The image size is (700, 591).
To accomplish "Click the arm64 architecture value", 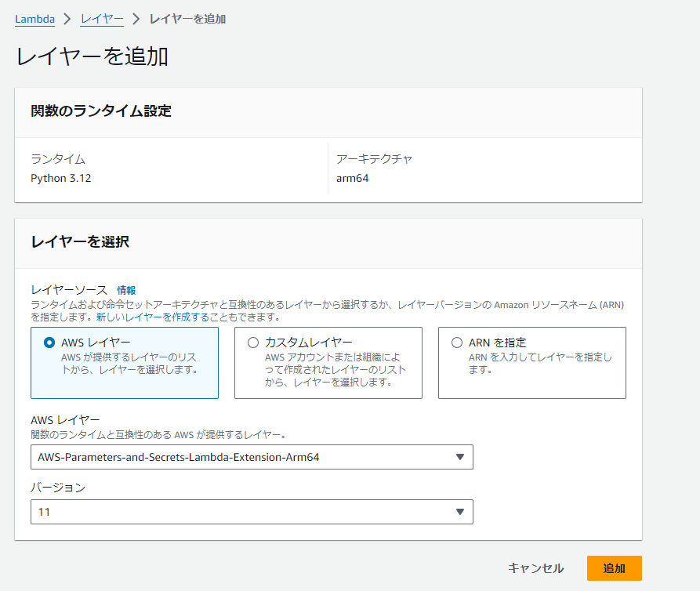I will pos(352,178).
